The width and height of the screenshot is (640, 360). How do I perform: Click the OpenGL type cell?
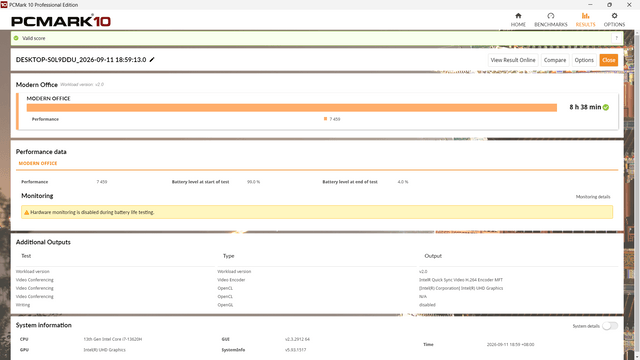[x=225, y=305]
